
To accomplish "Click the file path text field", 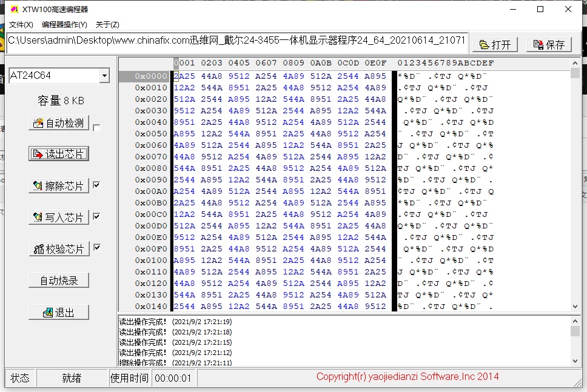I will tap(236, 41).
